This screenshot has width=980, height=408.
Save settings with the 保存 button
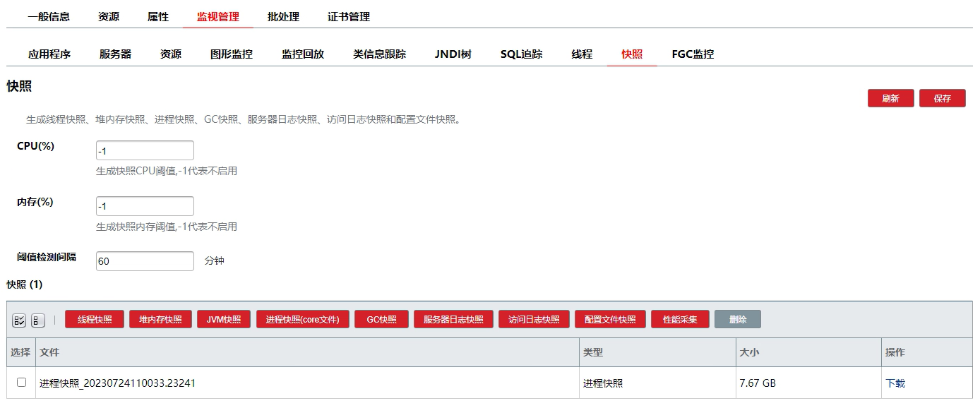coord(942,99)
